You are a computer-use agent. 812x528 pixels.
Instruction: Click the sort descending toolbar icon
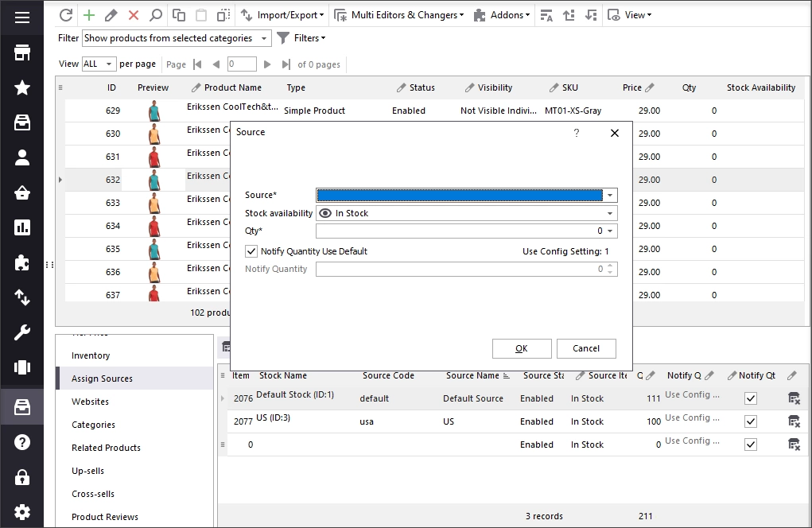[591, 15]
